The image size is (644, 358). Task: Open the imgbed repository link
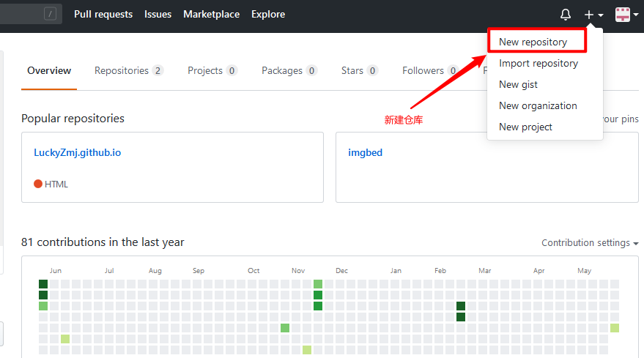[x=365, y=153]
